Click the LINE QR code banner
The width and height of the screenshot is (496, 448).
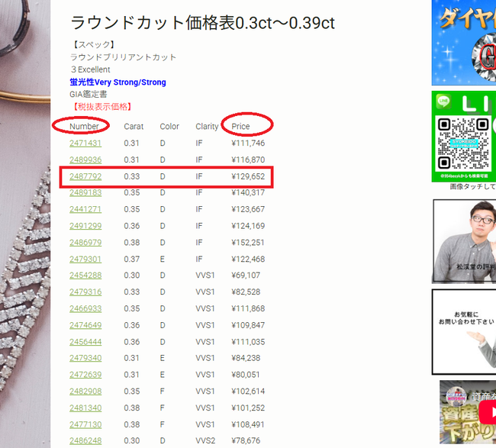point(464,137)
